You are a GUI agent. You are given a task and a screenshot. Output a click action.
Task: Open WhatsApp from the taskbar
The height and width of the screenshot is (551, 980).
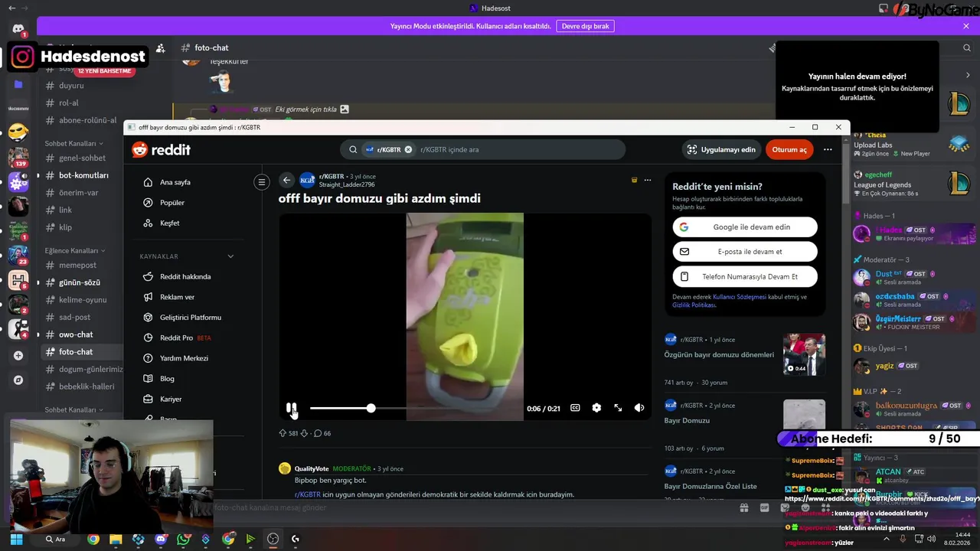[x=183, y=539]
